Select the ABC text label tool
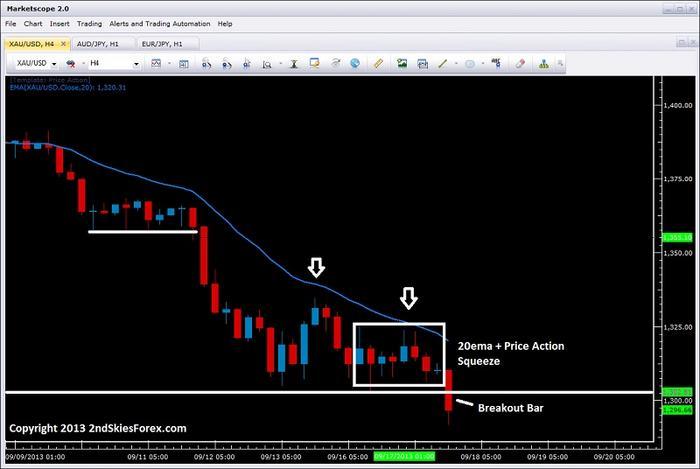The height and width of the screenshot is (469, 700). tap(496, 63)
